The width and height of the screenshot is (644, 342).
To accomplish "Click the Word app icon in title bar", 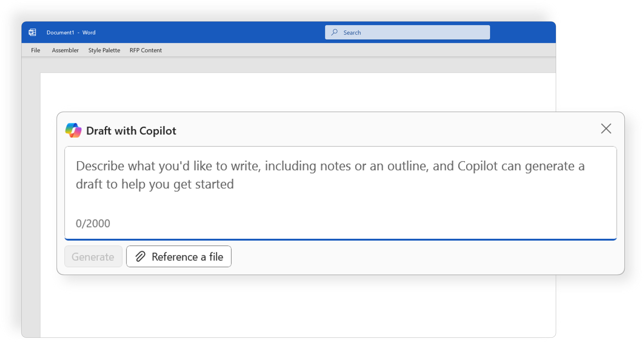I will click(x=32, y=32).
